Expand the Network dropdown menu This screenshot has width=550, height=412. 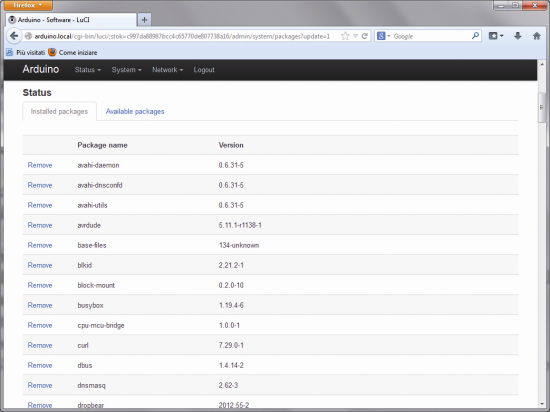(167, 70)
